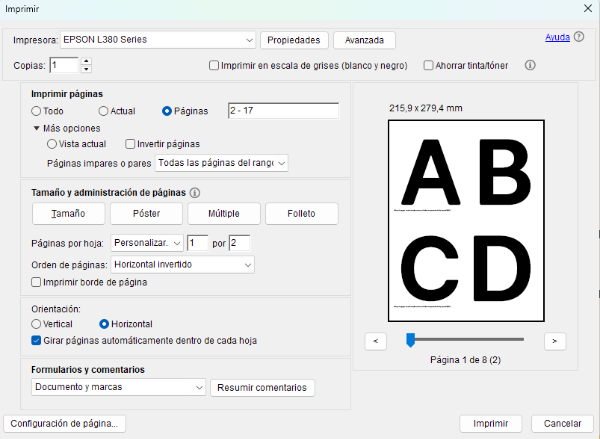Select the Vertical orientation radio button
The width and height of the screenshot is (600, 439).
tap(37, 324)
